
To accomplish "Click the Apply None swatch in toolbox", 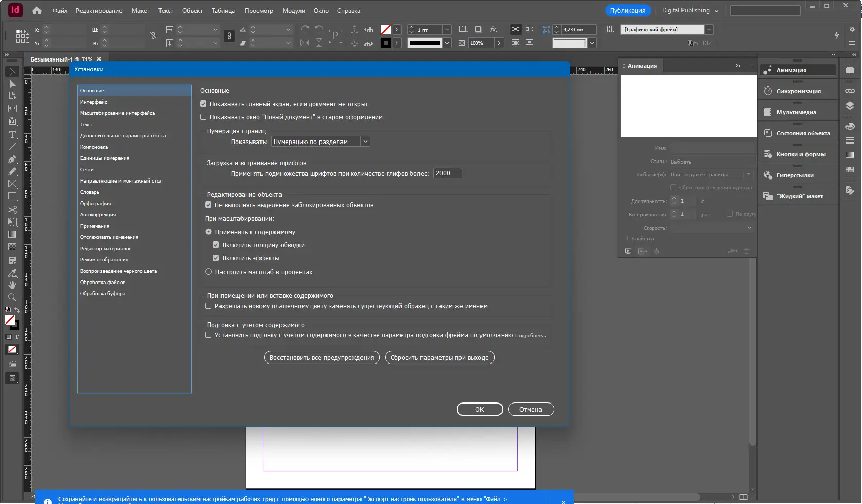I will [x=12, y=349].
